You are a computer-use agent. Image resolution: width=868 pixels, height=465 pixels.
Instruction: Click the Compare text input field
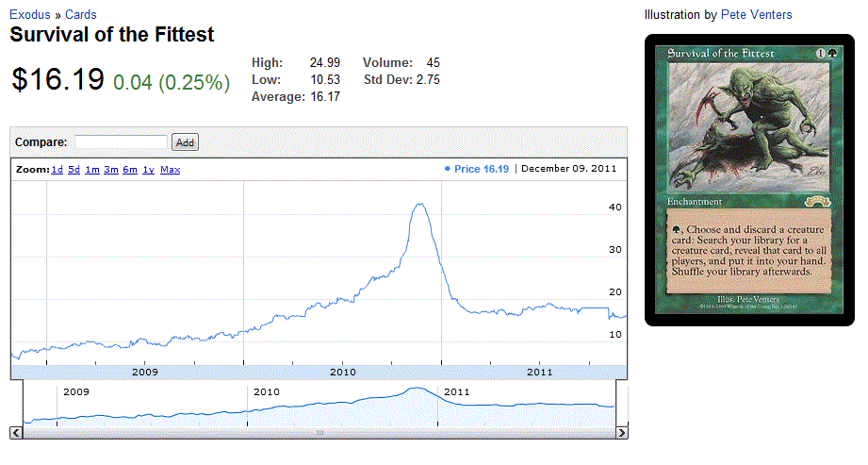coord(121,142)
